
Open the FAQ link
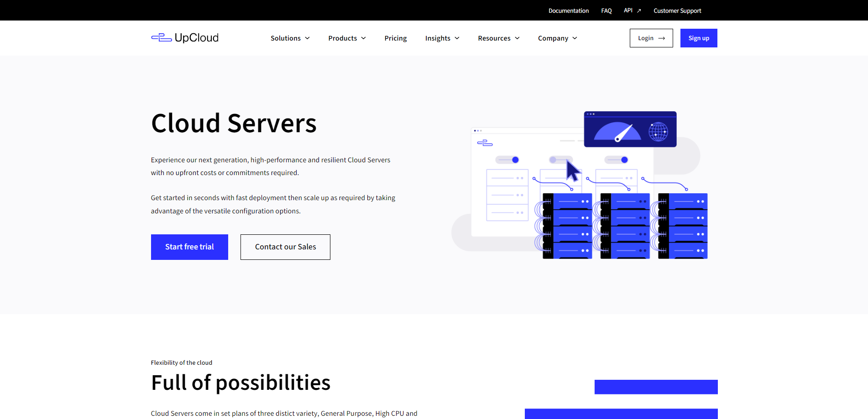point(607,10)
